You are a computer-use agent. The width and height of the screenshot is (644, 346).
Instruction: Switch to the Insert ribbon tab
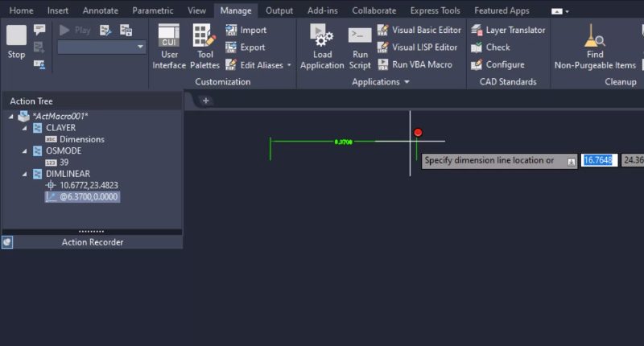(x=57, y=10)
